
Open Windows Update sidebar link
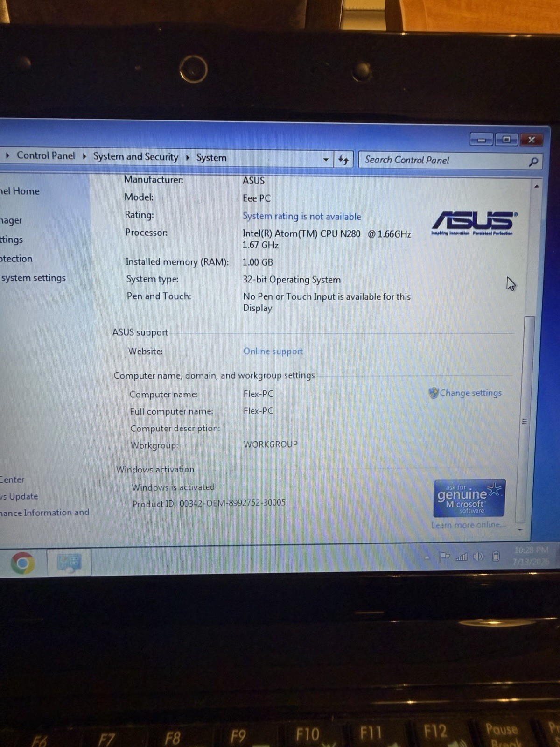19,496
